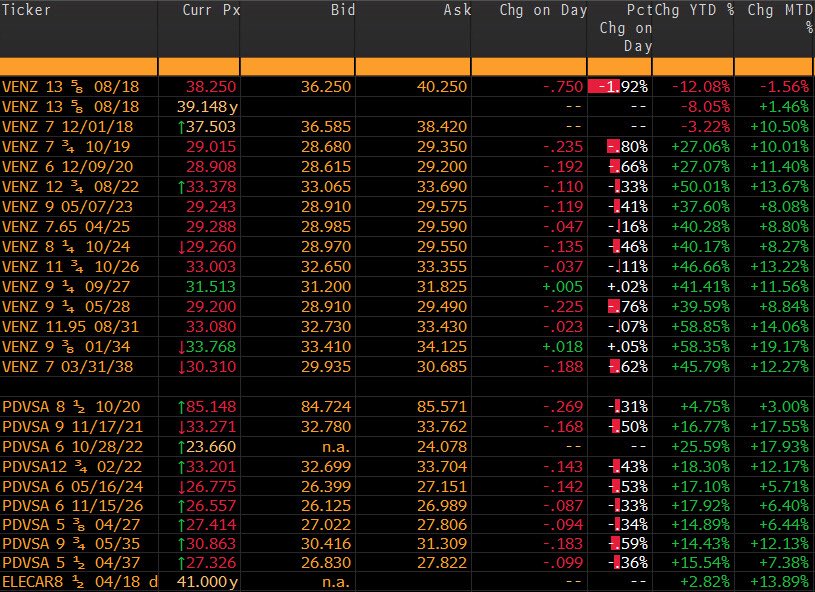Click the PDVSA 5 1/2 04/37 ticker

pyautogui.click(x=72, y=562)
